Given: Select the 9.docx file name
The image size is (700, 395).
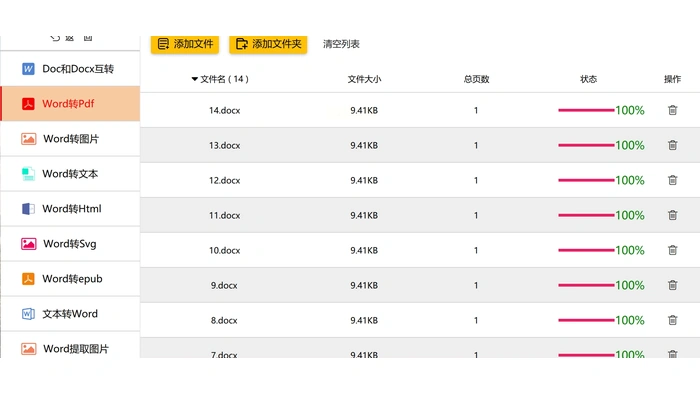Looking at the screenshot, I should tap(224, 285).
